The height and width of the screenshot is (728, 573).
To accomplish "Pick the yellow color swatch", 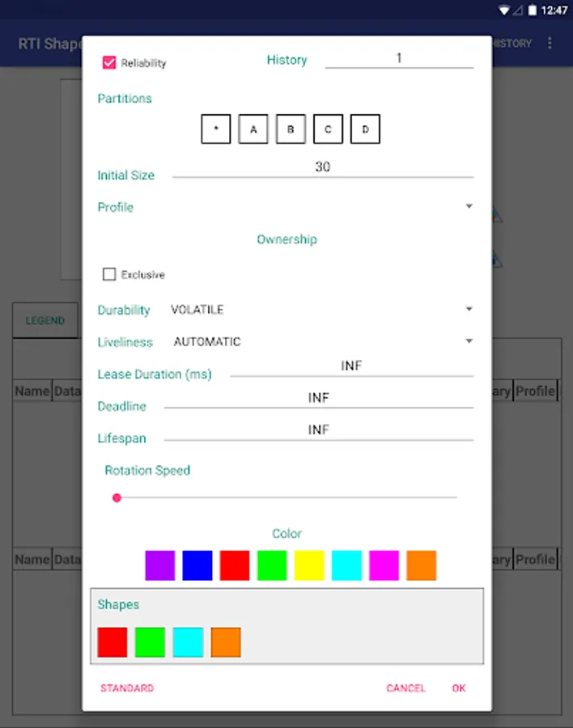I will point(309,565).
